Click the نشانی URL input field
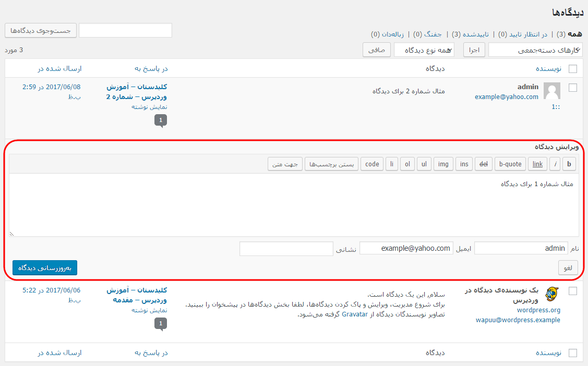Viewport: 588px width, 366px height. [x=286, y=248]
